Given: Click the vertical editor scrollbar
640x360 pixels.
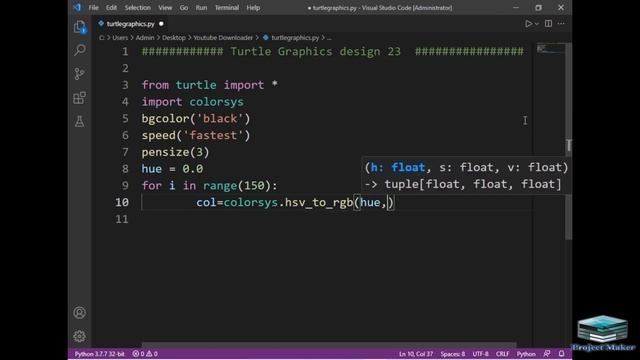Looking at the screenshot, I should coord(569,141).
